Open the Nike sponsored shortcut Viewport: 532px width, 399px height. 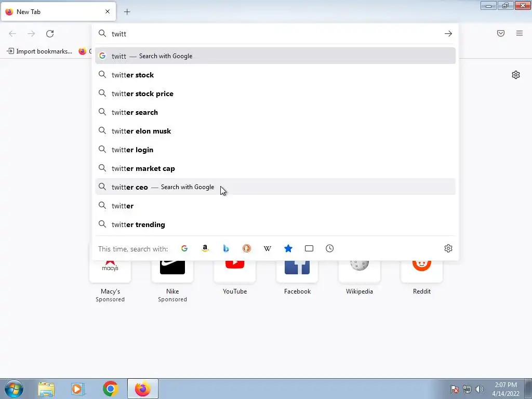pyautogui.click(x=172, y=281)
